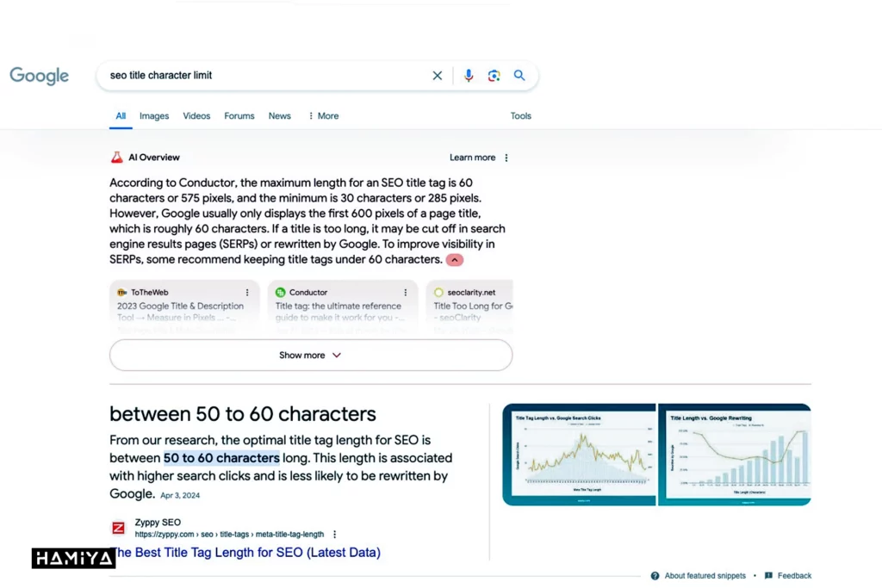Start voice search with microphone icon
882x588 pixels.
(468, 75)
